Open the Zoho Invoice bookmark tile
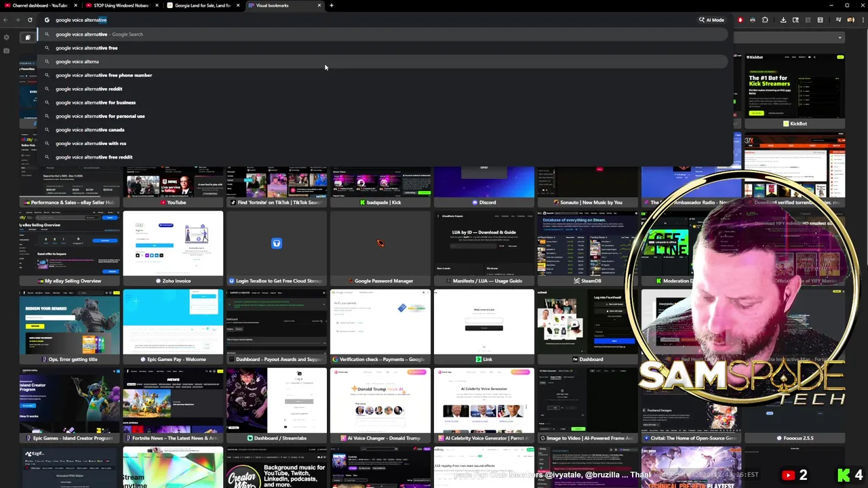This screenshot has height=488, width=868. pyautogui.click(x=173, y=248)
